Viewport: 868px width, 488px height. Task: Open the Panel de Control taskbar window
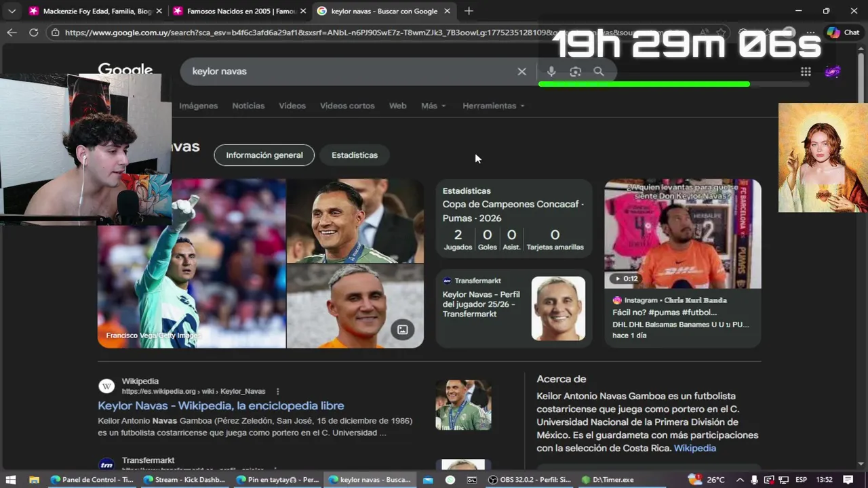pyautogui.click(x=92, y=480)
